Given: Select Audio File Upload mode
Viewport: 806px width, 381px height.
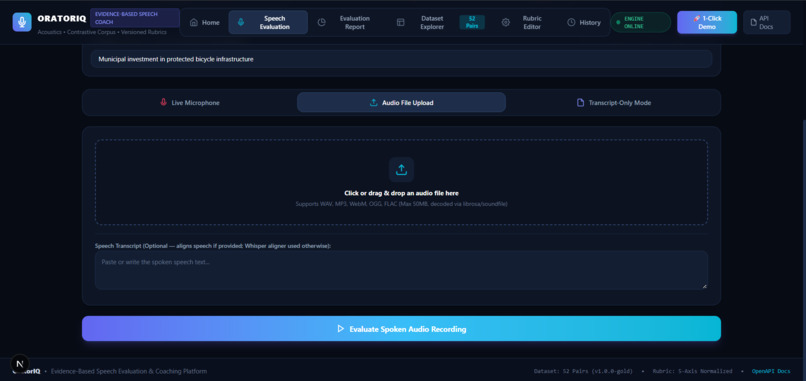Looking at the screenshot, I should [x=401, y=103].
